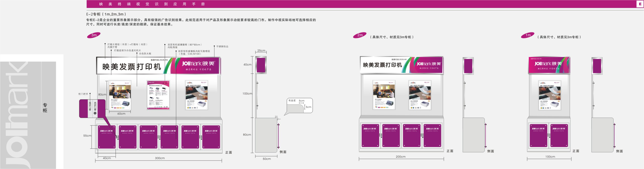Click the paragraph beginning 专柜E-2是企业的重要形象
Image resolution: width=644 pixels, height=169 pixels.
click(201, 22)
